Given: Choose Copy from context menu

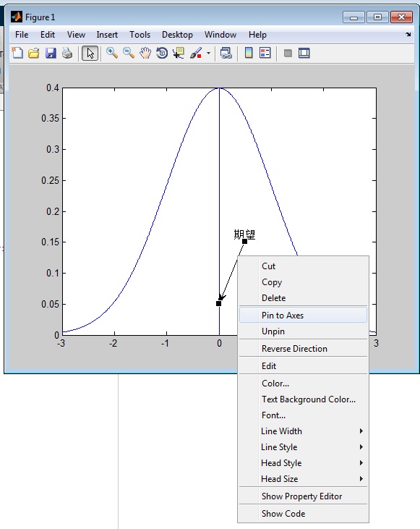Looking at the screenshot, I should coord(303,282).
